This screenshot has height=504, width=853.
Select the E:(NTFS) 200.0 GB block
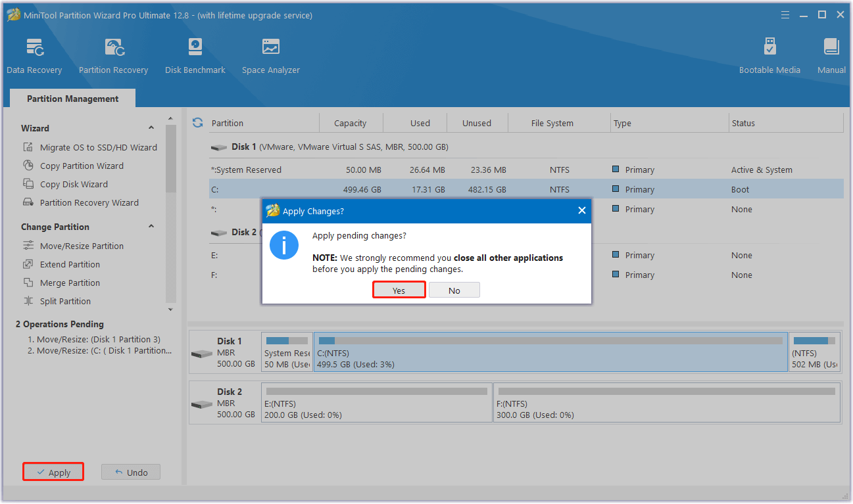click(x=377, y=402)
